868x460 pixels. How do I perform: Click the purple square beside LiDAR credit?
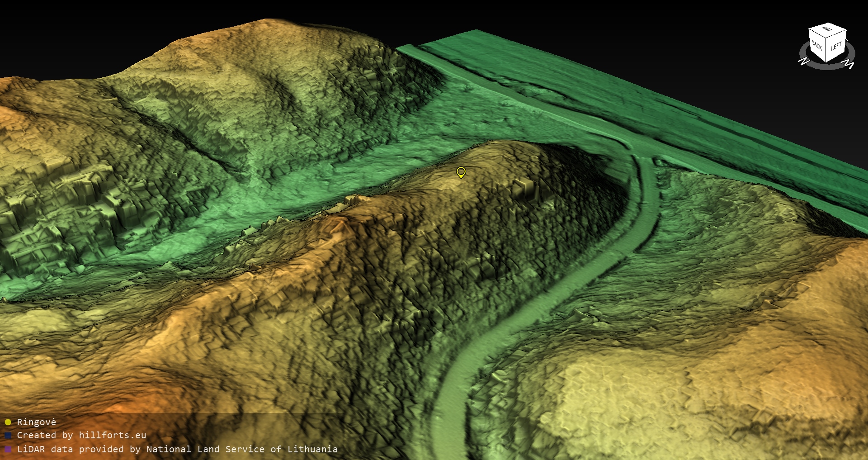8,450
